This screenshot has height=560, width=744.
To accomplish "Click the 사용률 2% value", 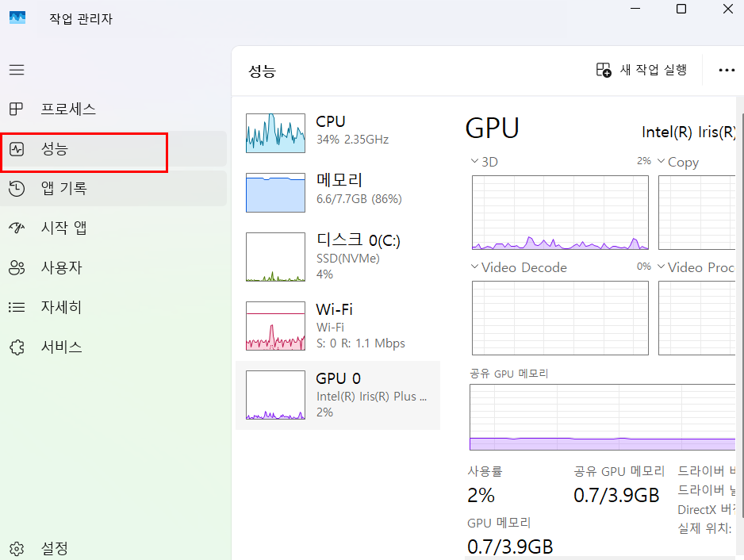I will 481,496.
